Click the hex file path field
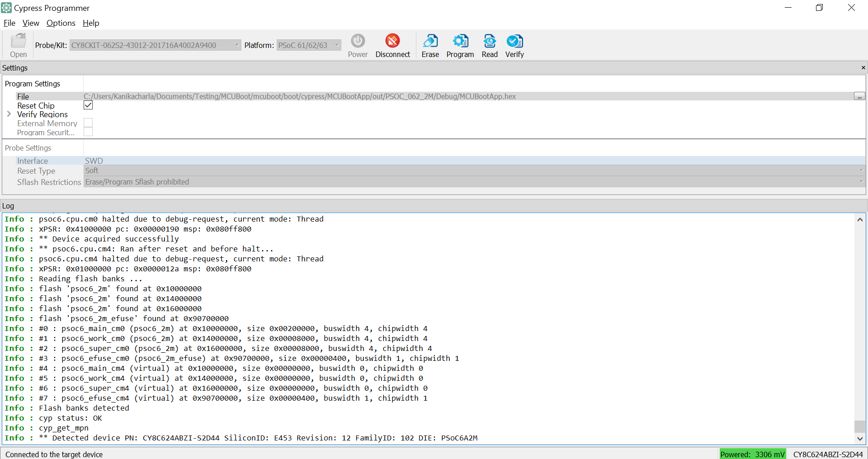 point(468,96)
